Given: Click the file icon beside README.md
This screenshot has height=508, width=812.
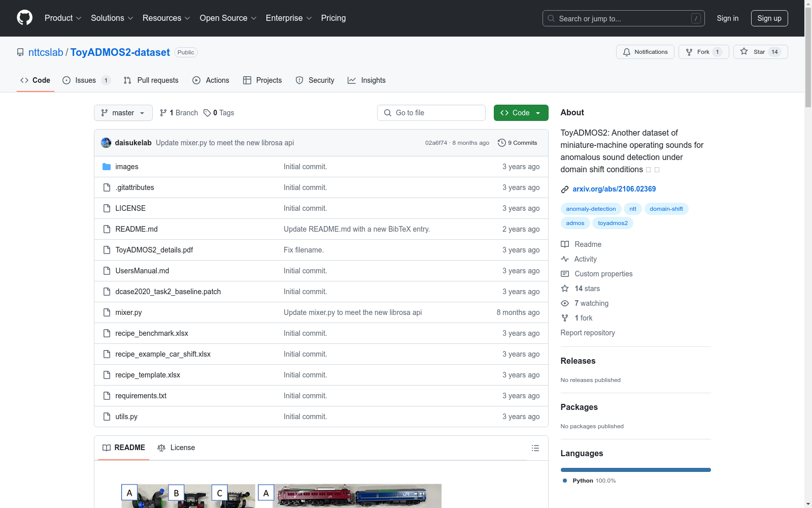Looking at the screenshot, I should coord(107,229).
